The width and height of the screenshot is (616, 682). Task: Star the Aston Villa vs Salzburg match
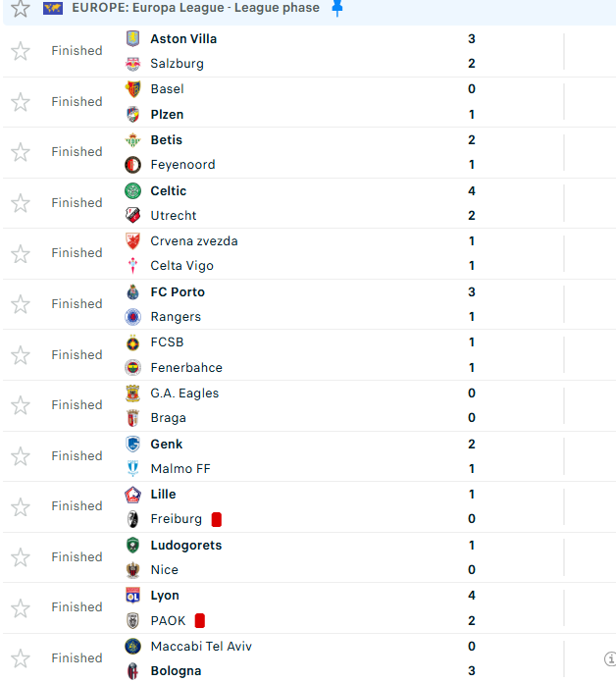[21, 51]
